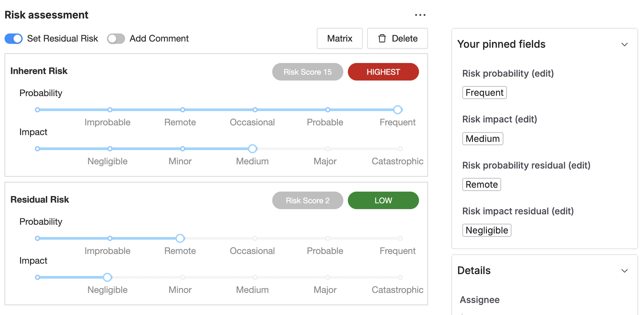Click the trash icon on Delete button
This screenshot has height=315, width=644.
(x=382, y=38)
